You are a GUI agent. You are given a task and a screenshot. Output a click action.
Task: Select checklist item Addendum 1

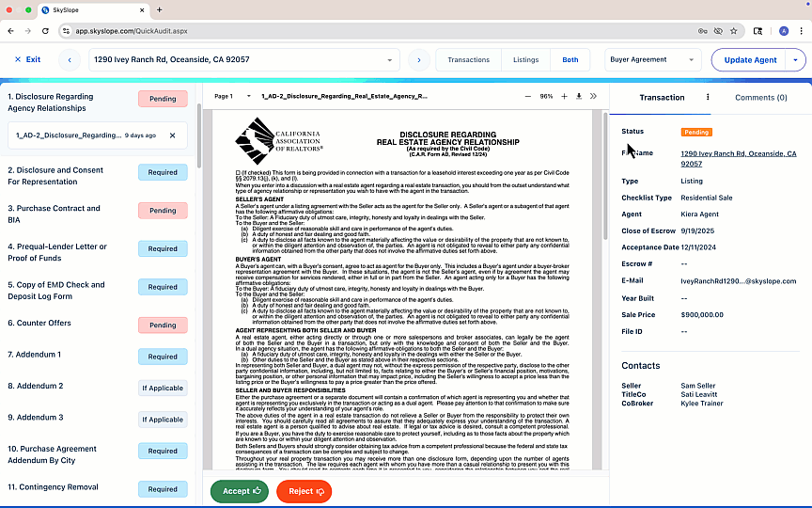(34, 355)
